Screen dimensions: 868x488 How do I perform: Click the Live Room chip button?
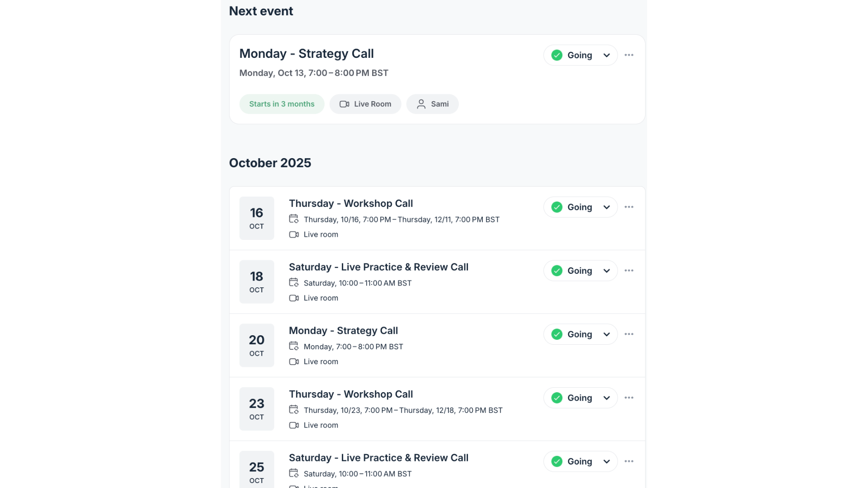click(365, 104)
